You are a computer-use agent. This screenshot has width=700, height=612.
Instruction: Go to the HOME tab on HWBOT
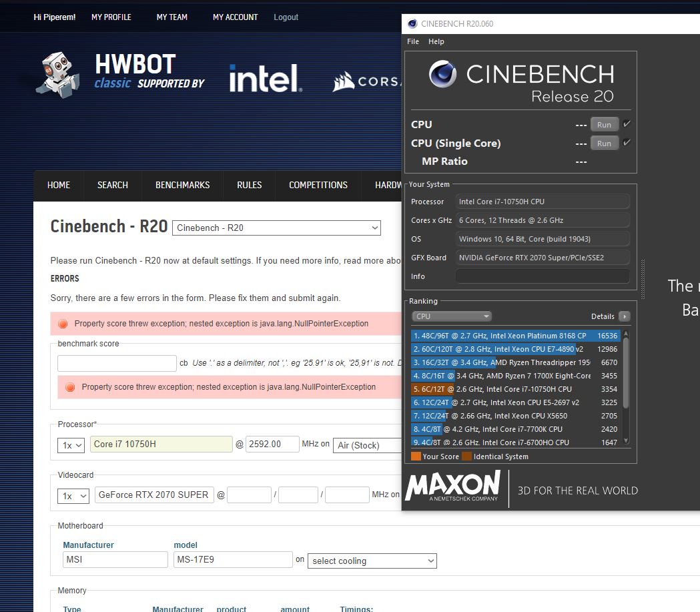(x=59, y=185)
